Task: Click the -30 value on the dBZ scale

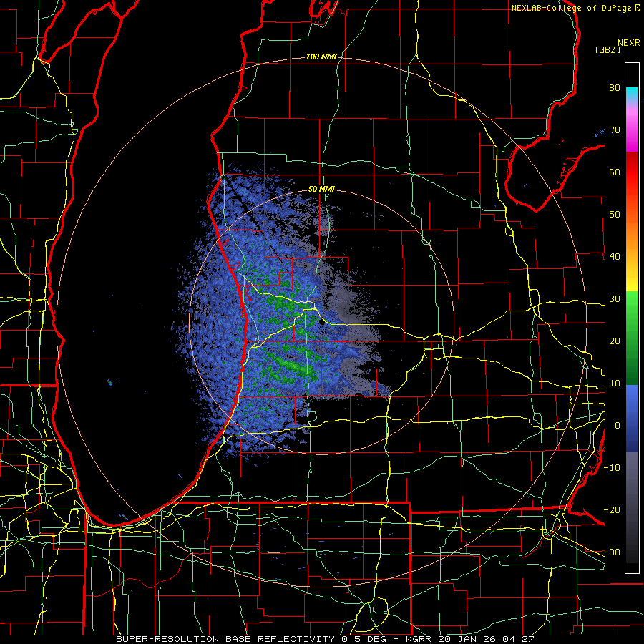Action: tap(612, 552)
